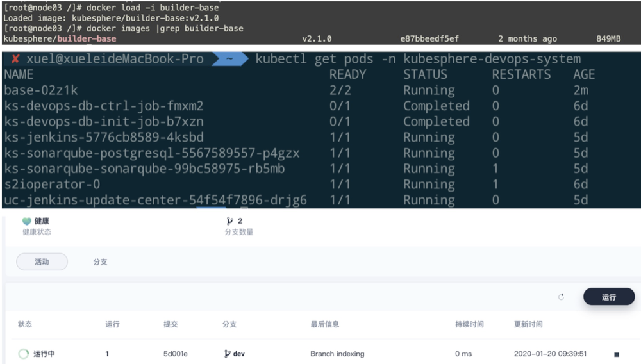Viewport: 641px width, 364px height.
Task: Click the STATUS header in kubectl output
Action: pyautogui.click(x=425, y=75)
